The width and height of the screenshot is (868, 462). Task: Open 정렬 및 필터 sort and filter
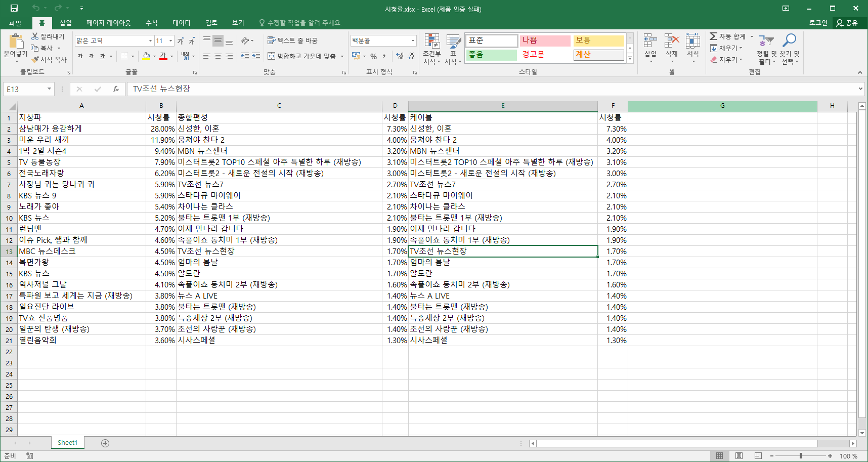click(x=766, y=49)
